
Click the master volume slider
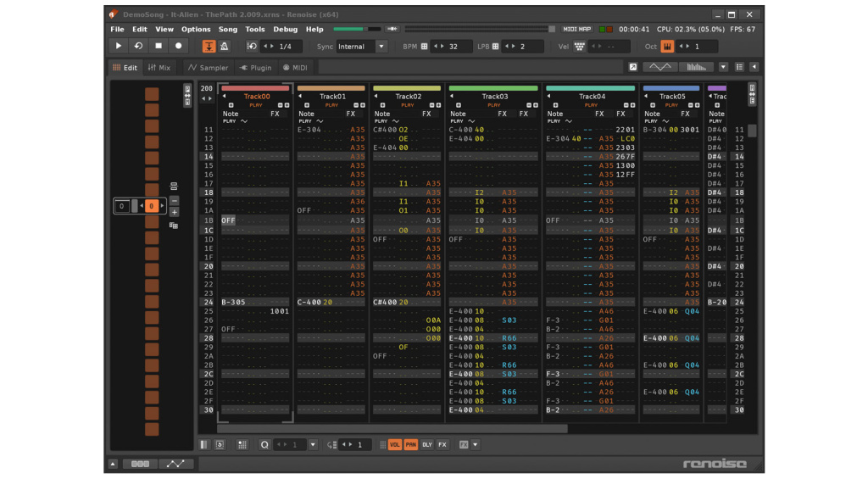pos(357,29)
